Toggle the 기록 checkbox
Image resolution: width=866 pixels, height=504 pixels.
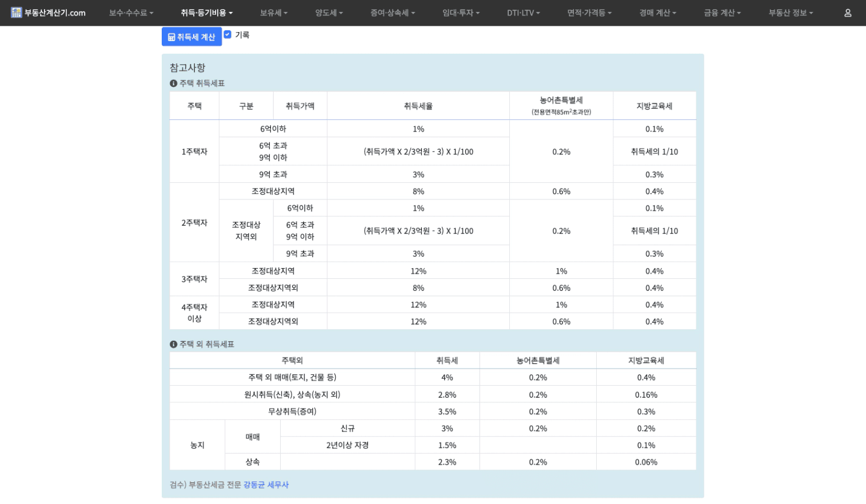coord(228,35)
